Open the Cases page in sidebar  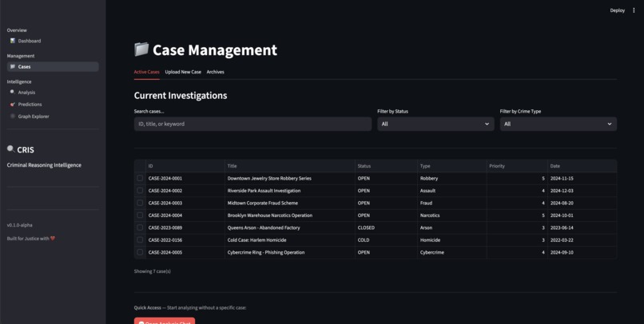click(53, 66)
